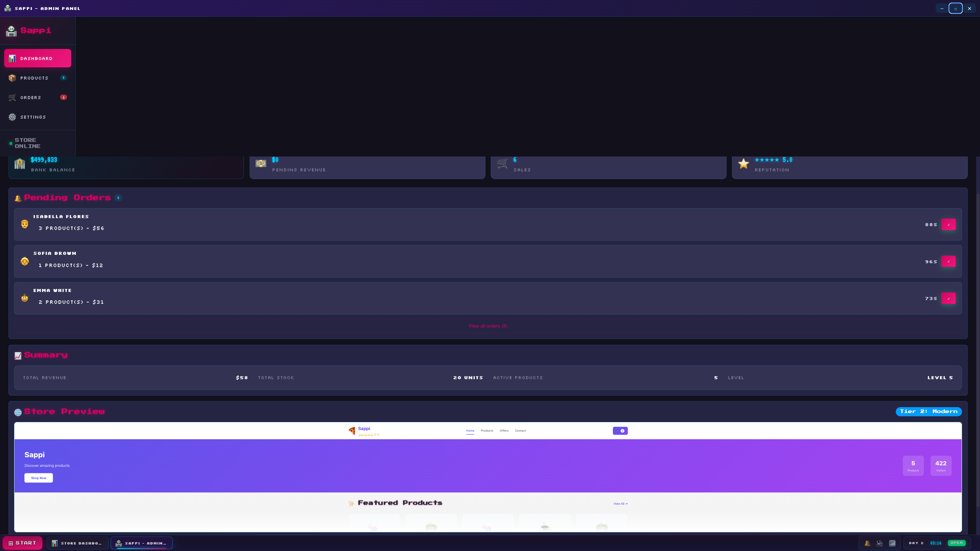Open the Orders section via its cart icon
The height and width of the screenshot is (551, 980).
point(12,98)
